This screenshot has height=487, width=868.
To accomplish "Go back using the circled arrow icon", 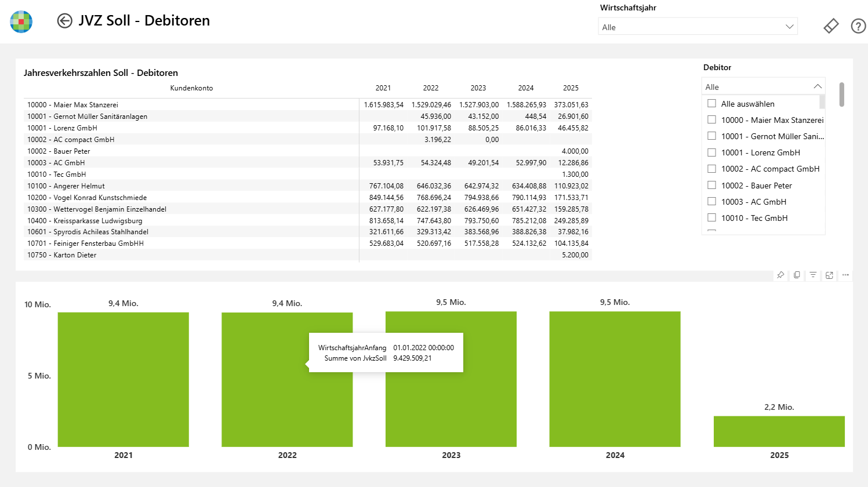I will tap(64, 21).
